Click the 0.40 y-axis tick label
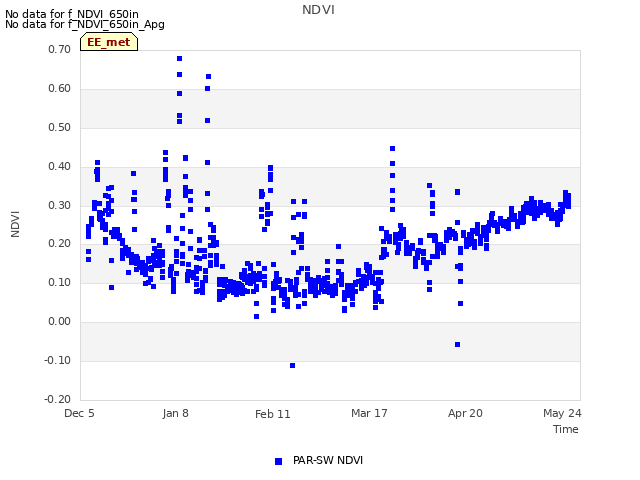Image resolution: width=640 pixels, height=480 pixels. pyautogui.click(x=60, y=167)
